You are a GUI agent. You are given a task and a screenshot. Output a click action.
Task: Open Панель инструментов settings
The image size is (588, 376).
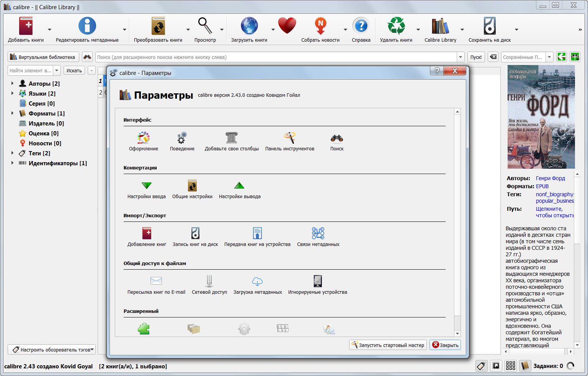(x=290, y=142)
